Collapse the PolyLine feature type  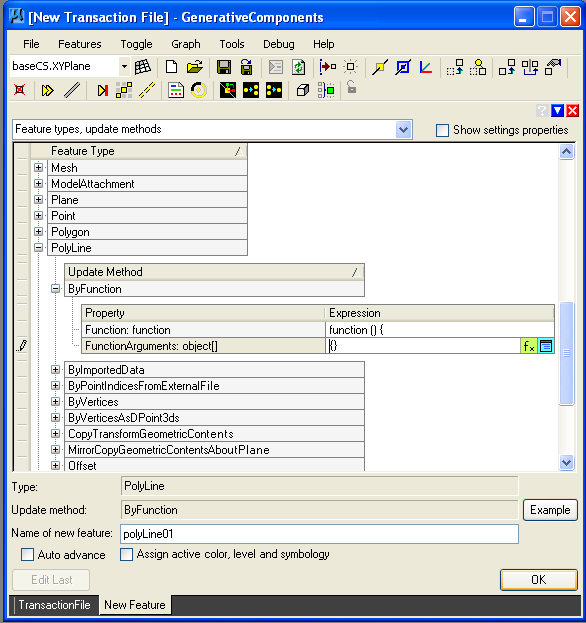click(39, 248)
